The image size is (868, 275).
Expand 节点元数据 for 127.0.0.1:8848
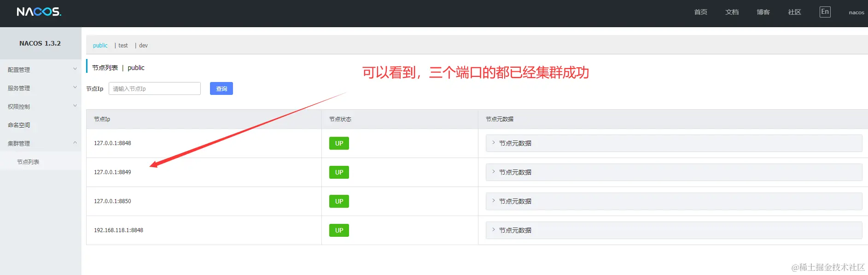click(x=674, y=143)
